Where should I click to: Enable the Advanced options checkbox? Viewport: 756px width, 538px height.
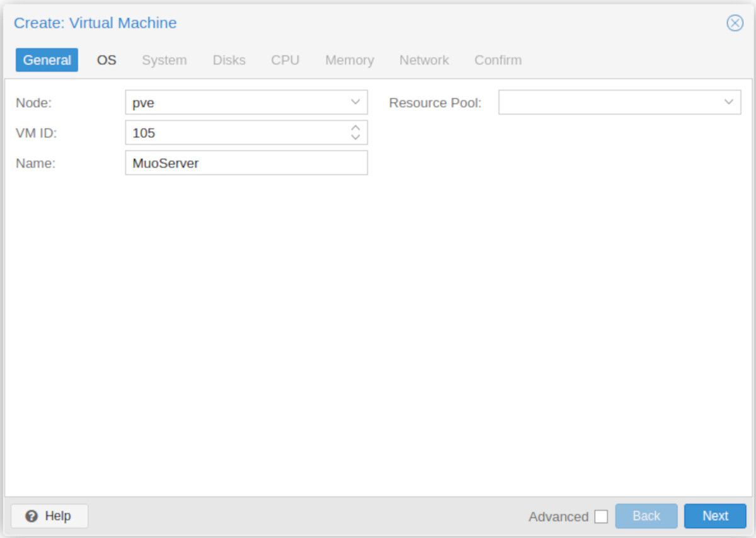click(602, 516)
